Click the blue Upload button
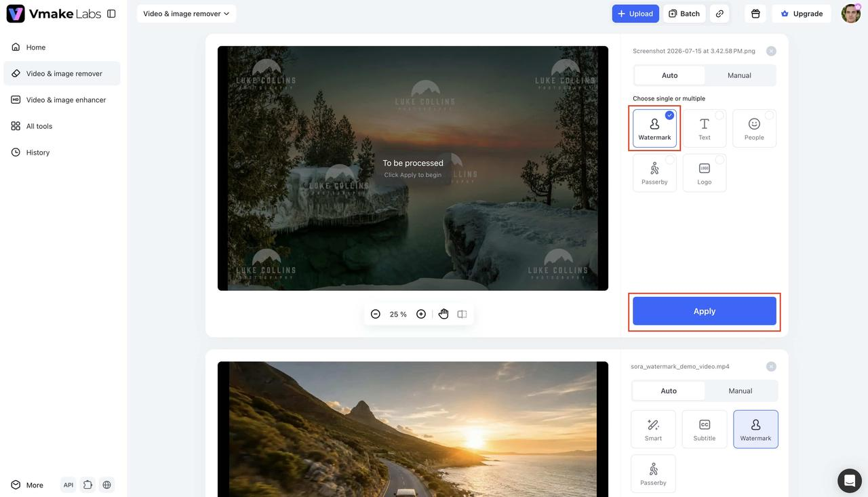The image size is (868, 497). pos(635,14)
